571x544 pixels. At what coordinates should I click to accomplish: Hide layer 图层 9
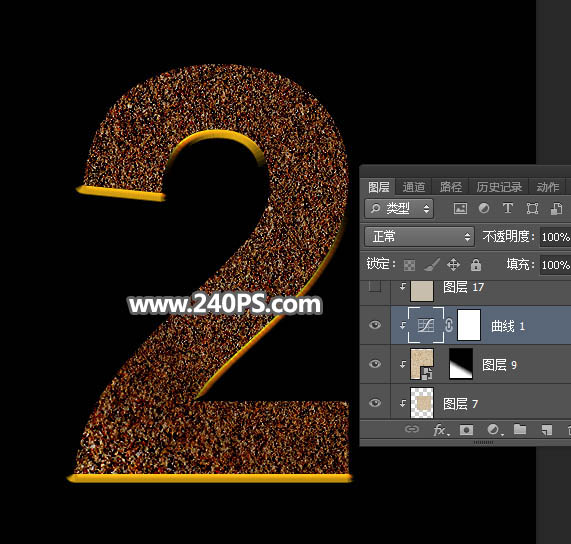(375, 364)
